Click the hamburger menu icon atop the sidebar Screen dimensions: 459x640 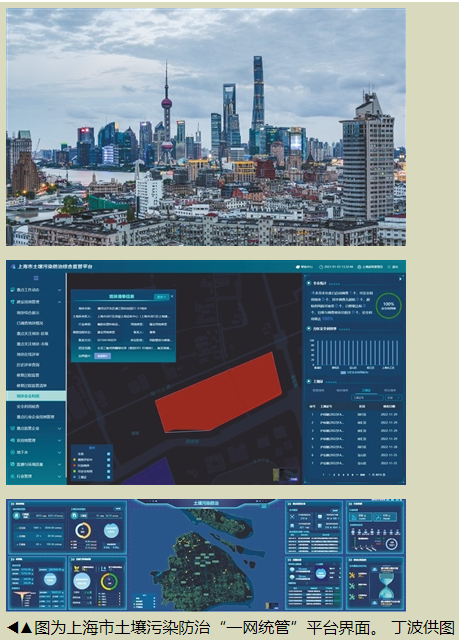tap(36, 278)
